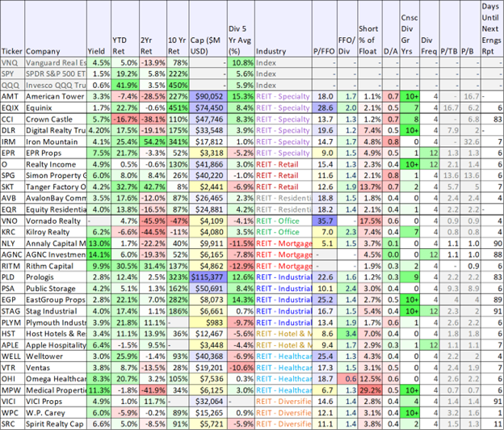Select QQQ 10 Yr return 450%
This screenshot has height=430, width=504.
(178, 85)
